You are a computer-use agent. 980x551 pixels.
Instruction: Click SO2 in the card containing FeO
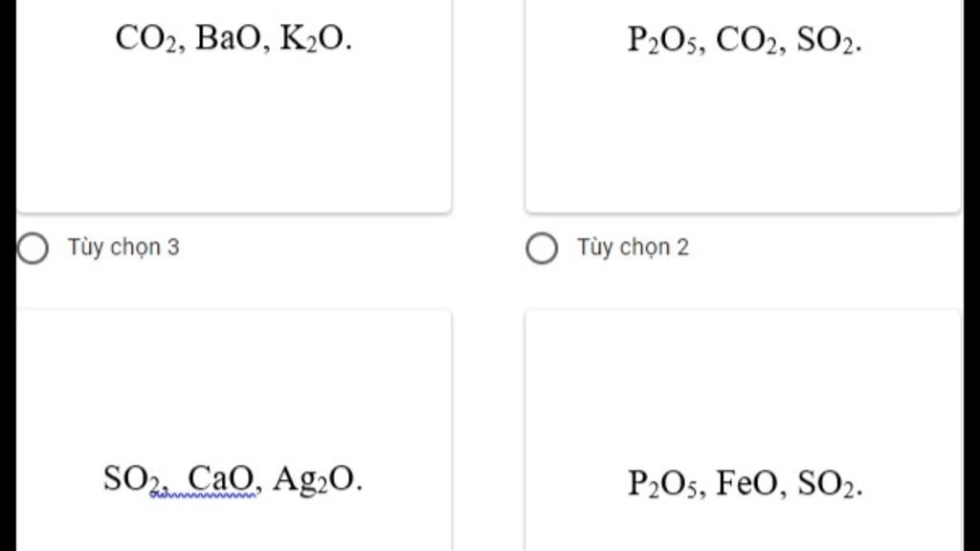828,485
